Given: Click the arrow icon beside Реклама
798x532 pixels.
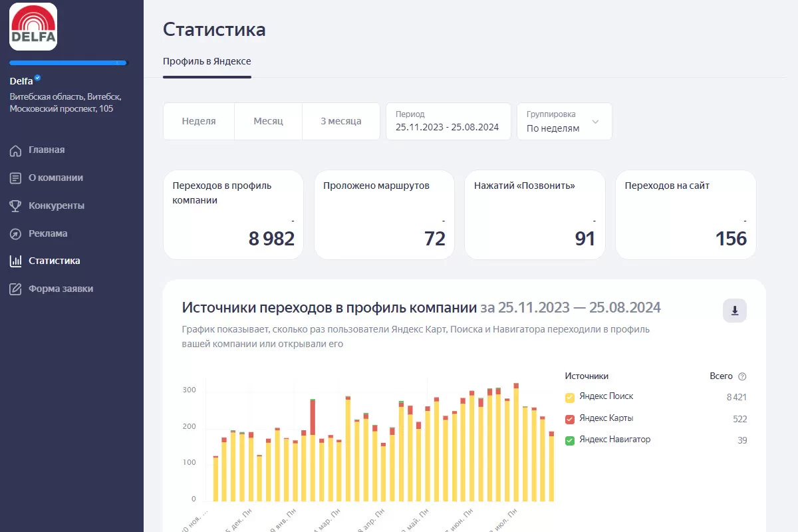Looking at the screenshot, I should [x=15, y=234].
